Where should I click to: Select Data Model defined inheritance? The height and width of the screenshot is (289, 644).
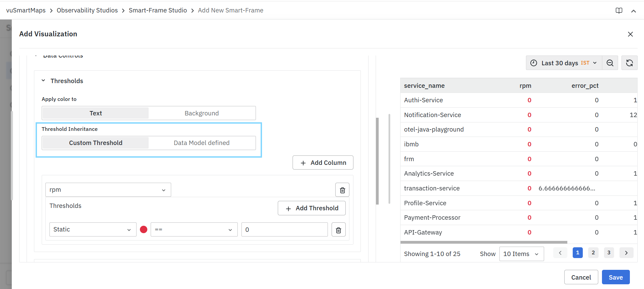[x=201, y=143]
